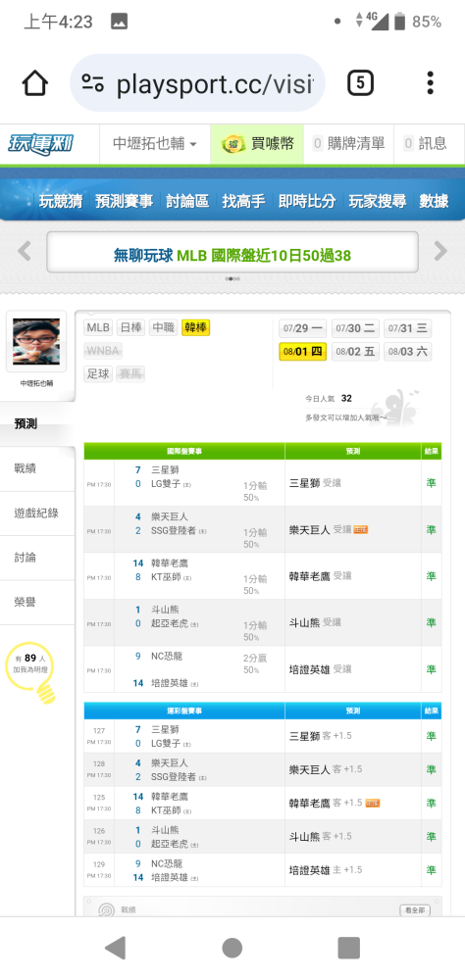The height and width of the screenshot is (980, 465).
Task: Tap the browser home icon
Action: (35, 82)
